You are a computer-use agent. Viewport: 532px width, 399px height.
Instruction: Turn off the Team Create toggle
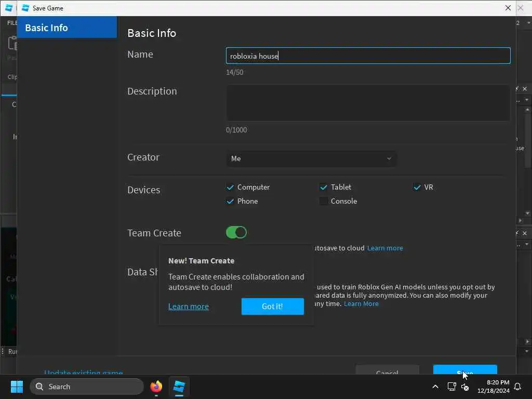(236, 232)
